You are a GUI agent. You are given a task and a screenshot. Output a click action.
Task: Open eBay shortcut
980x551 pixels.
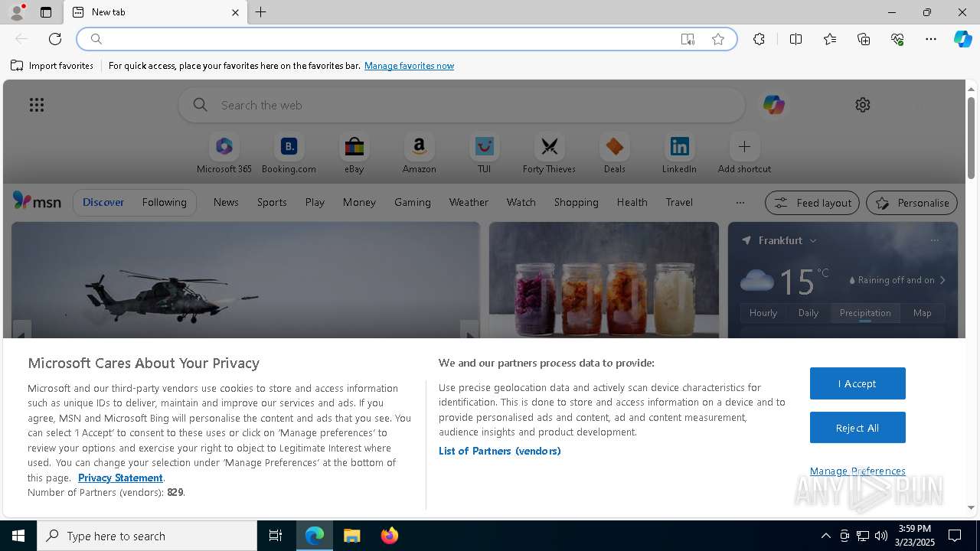[354, 153]
